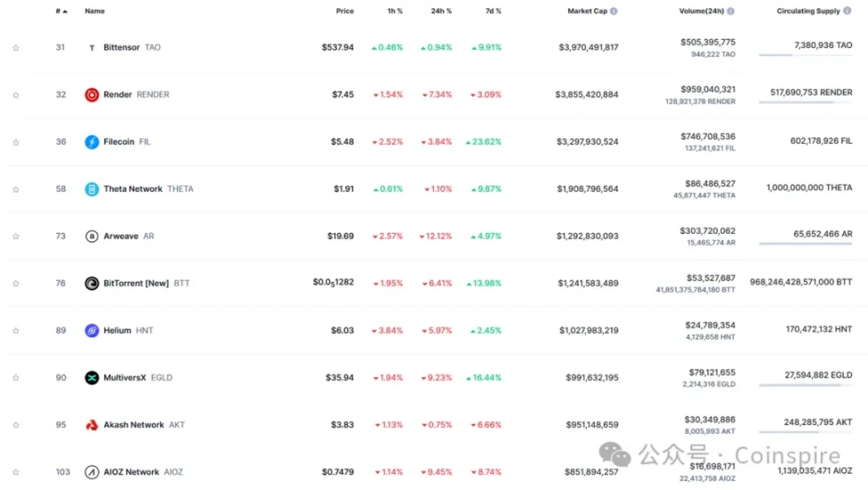868x490 pixels.
Task: Click the Akash Network logo icon
Action: (92, 425)
